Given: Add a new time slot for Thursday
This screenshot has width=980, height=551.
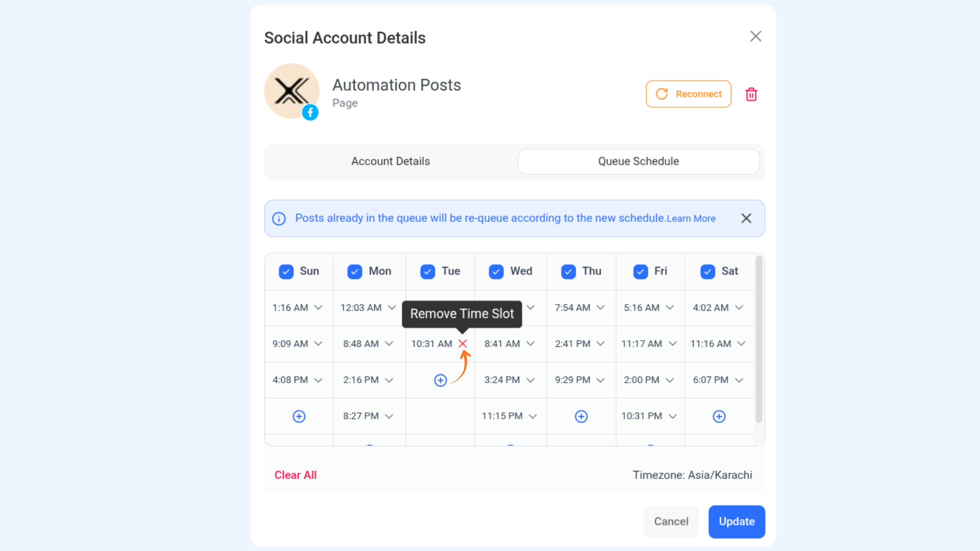Looking at the screenshot, I should point(581,416).
